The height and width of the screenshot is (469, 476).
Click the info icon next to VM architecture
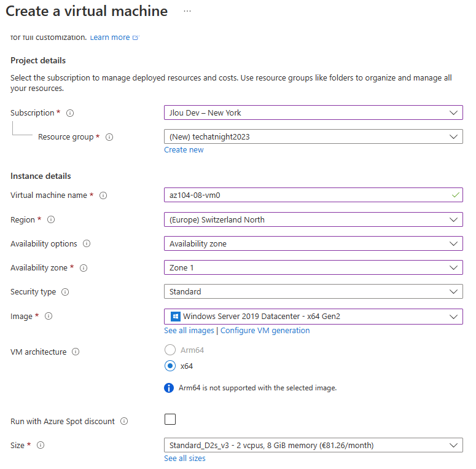coord(76,352)
